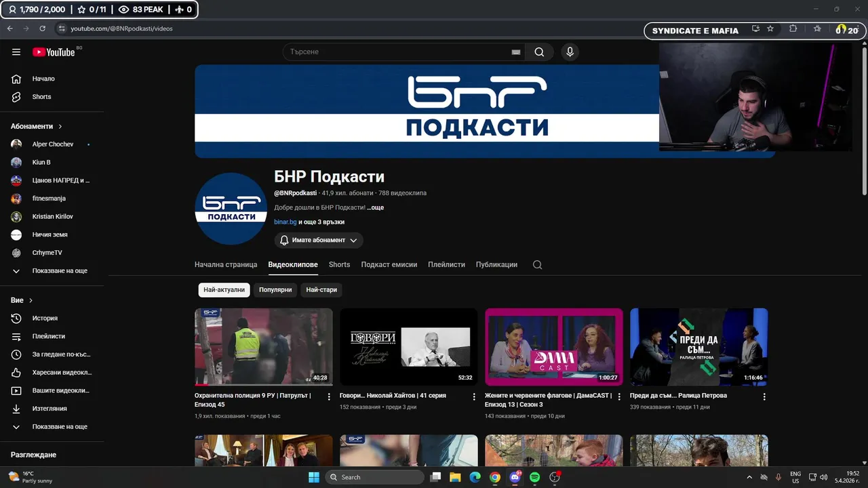Go to the YouTube logo home
Image resolution: width=868 pixels, height=488 pixels.
(54, 52)
